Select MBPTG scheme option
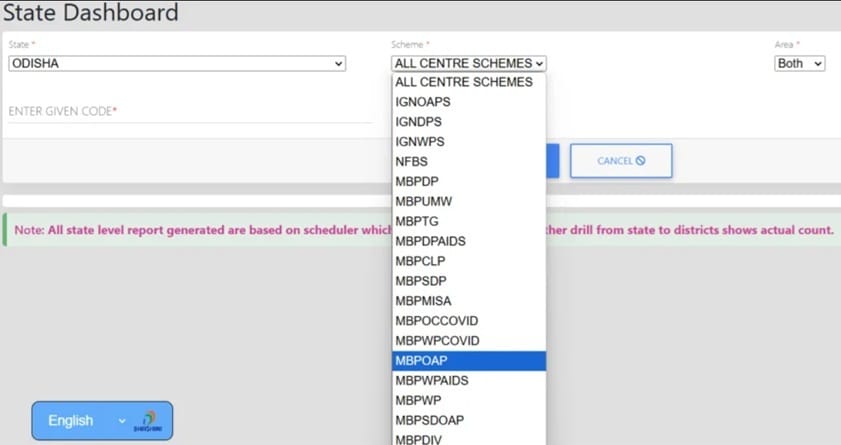This screenshot has height=445, width=841. (x=469, y=221)
